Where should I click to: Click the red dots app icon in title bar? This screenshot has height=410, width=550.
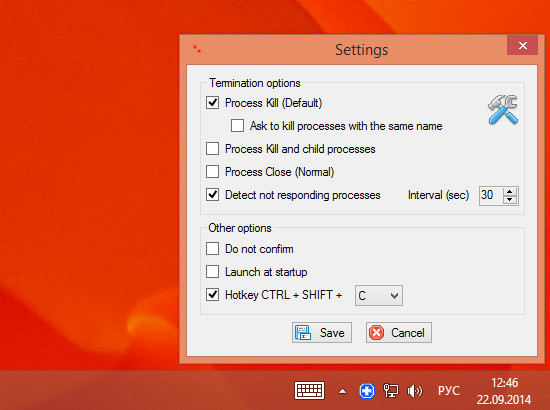(x=197, y=49)
